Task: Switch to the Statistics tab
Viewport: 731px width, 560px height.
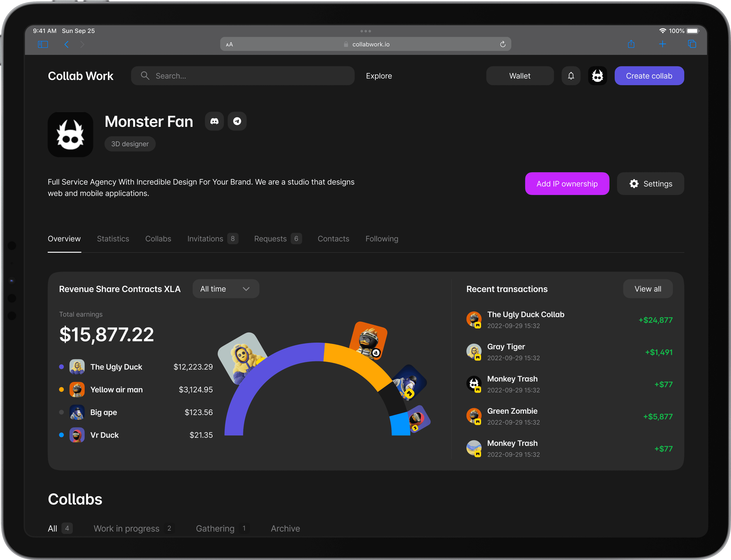Action: pos(113,239)
